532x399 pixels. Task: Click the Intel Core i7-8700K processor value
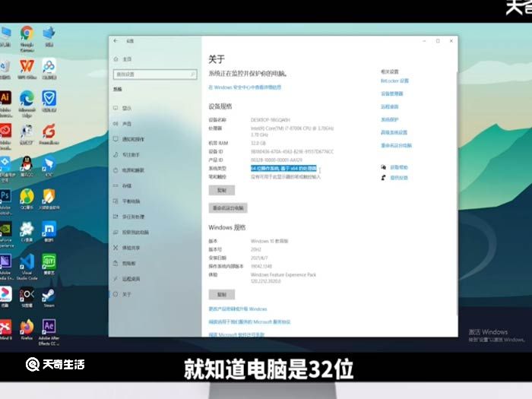292,131
